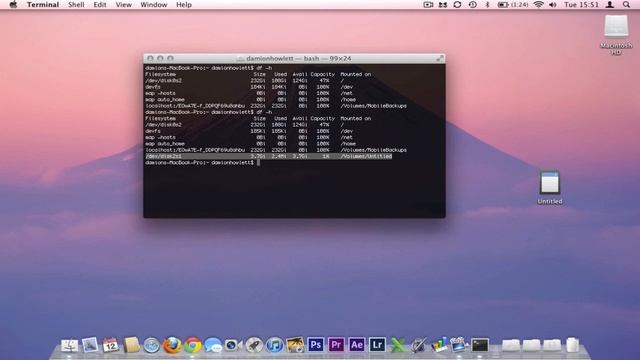Open the Terminal application menu
This screenshot has width=640, height=360.
click(x=43, y=4)
